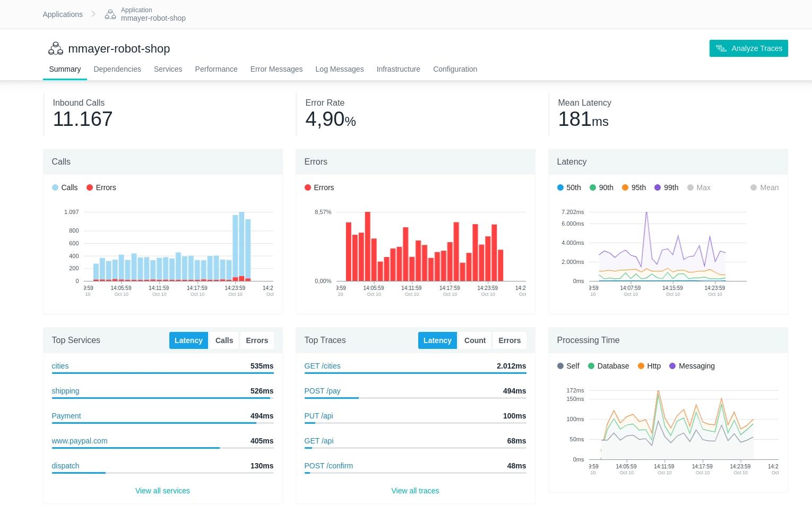Go to Applications breadcrumb

click(x=63, y=14)
